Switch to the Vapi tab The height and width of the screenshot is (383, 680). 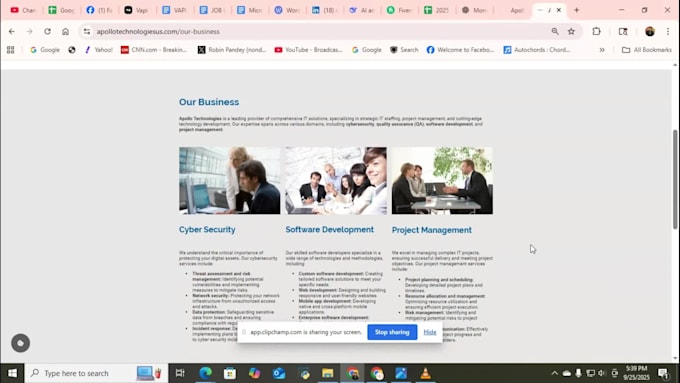(x=136, y=10)
